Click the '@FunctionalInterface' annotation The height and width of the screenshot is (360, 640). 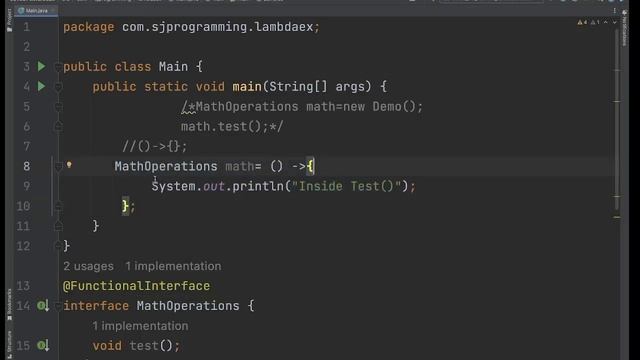click(x=136, y=286)
